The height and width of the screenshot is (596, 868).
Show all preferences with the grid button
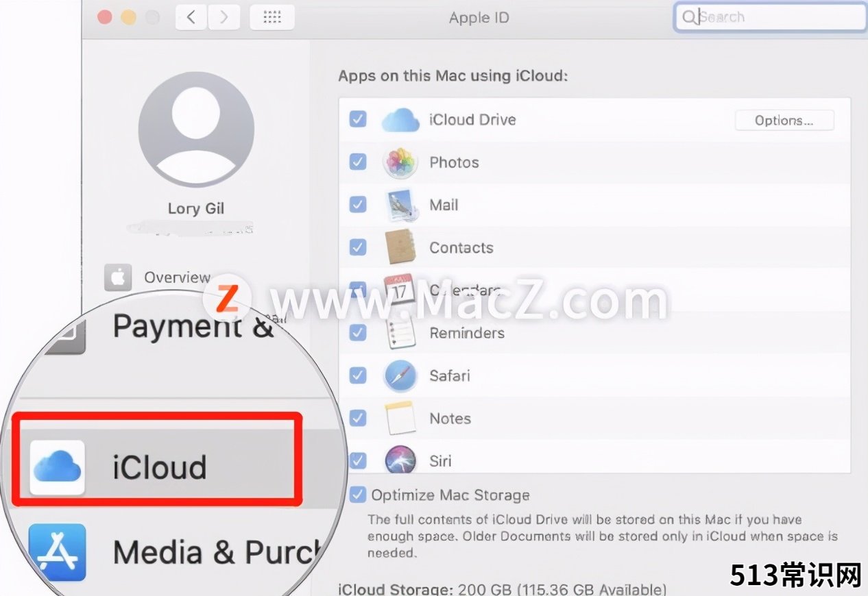[272, 17]
